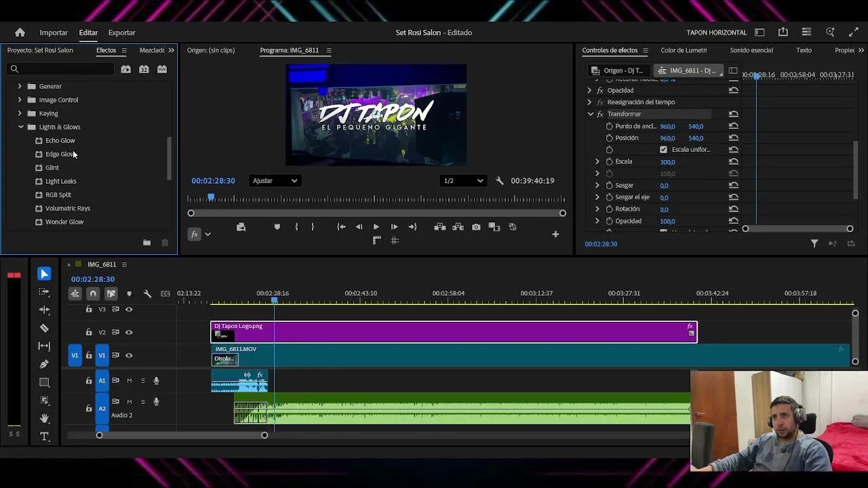
Task: Select the Slip tool
Action: (x=44, y=346)
